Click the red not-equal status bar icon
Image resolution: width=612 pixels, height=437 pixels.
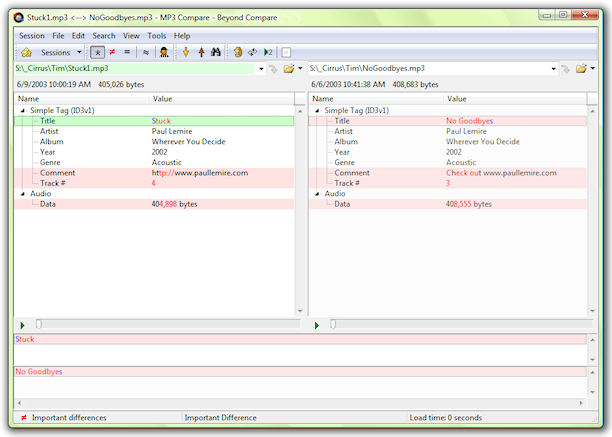click(24, 418)
